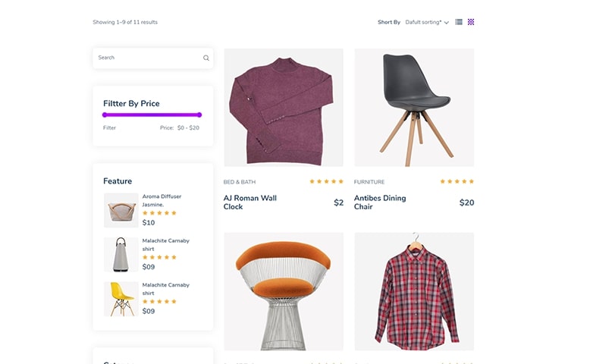
Task: Focus the Search input field
Action: pyautogui.click(x=152, y=58)
